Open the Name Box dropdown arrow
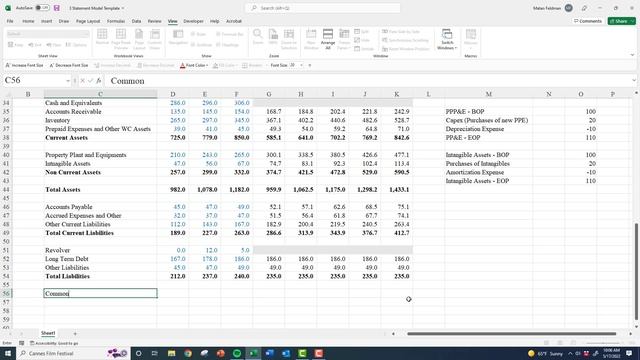The width and height of the screenshot is (640, 360). (x=68, y=81)
